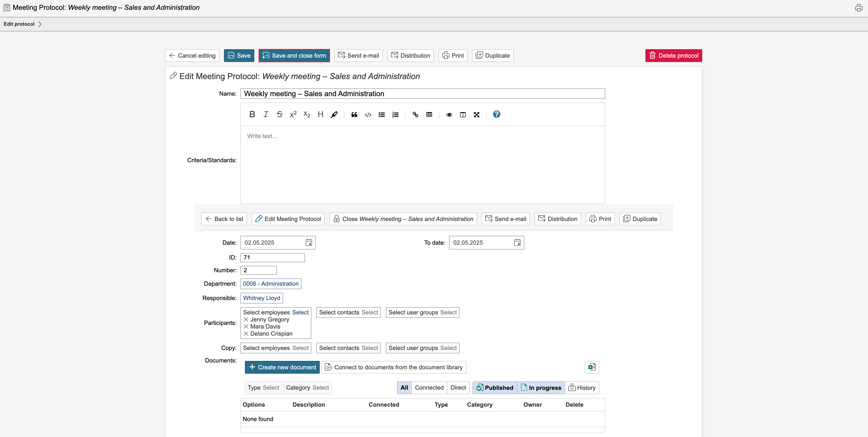The height and width of the screenshot is (437, 868).
Task: Toggle bold formatting in the editor
Action: (x=252, y=114)
